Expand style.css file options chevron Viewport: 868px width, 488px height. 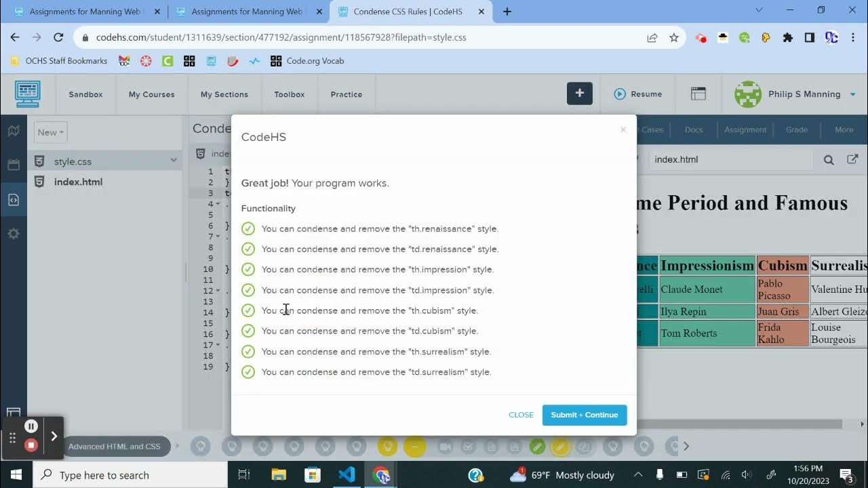(174, 161)
